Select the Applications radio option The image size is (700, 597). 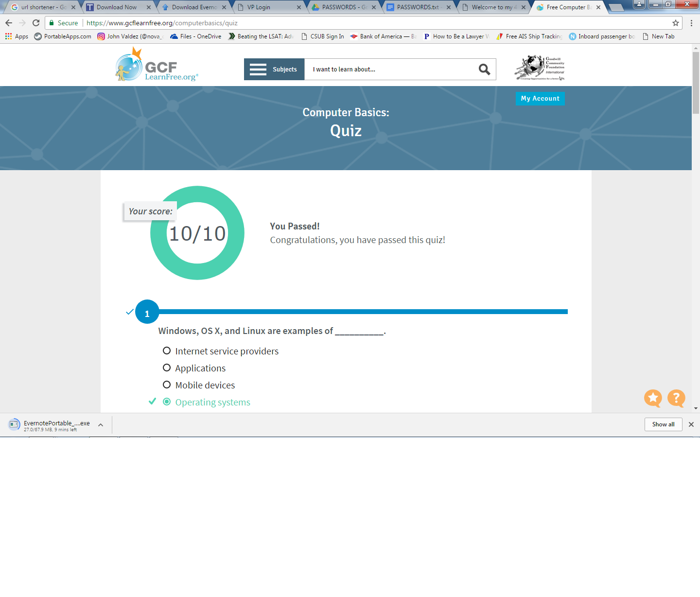pyautogui.click(x=167, y=368)
